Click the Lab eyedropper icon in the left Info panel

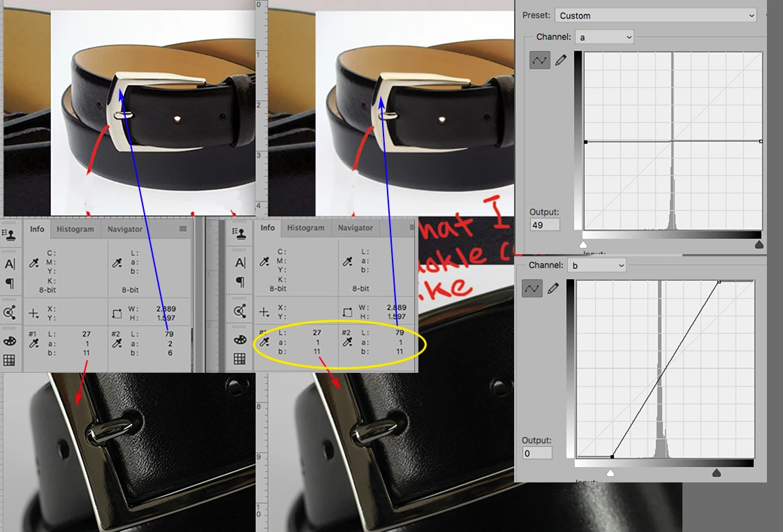click(x=117, y=263)
